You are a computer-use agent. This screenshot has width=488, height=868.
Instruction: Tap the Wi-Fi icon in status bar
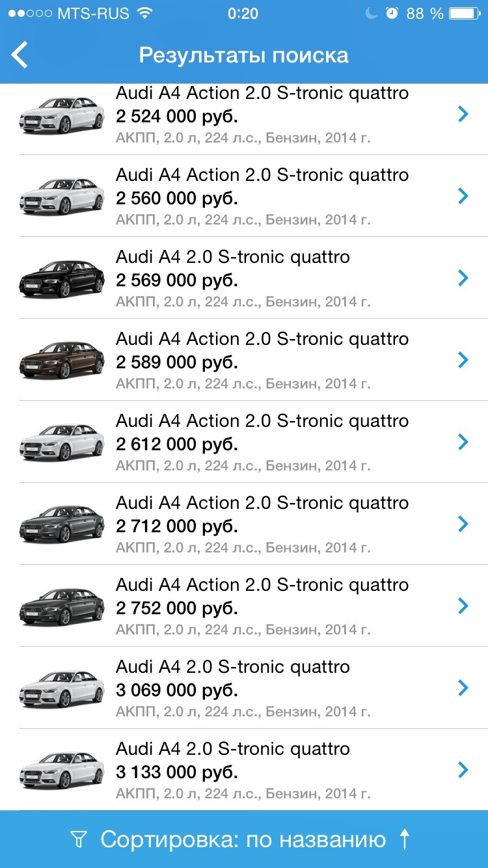click(144, 14)
